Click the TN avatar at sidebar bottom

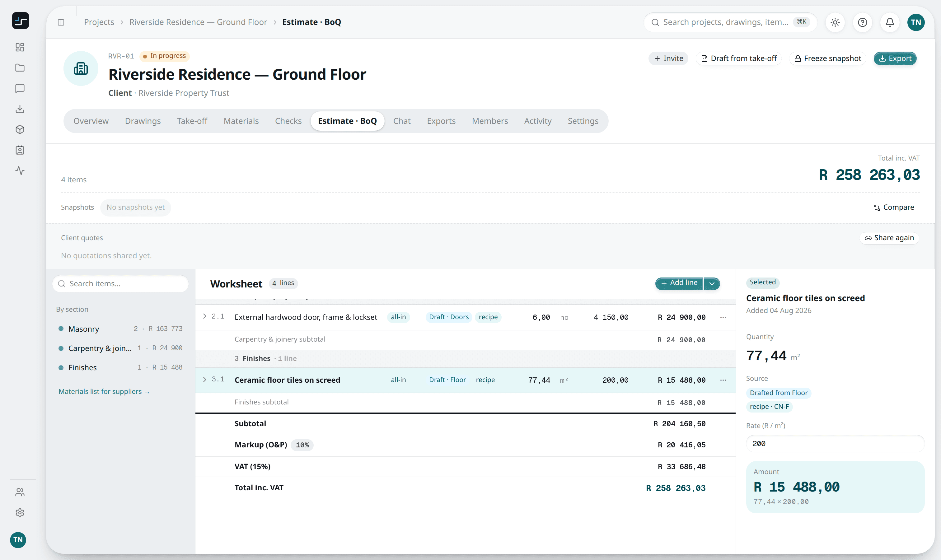pos(18,540)
